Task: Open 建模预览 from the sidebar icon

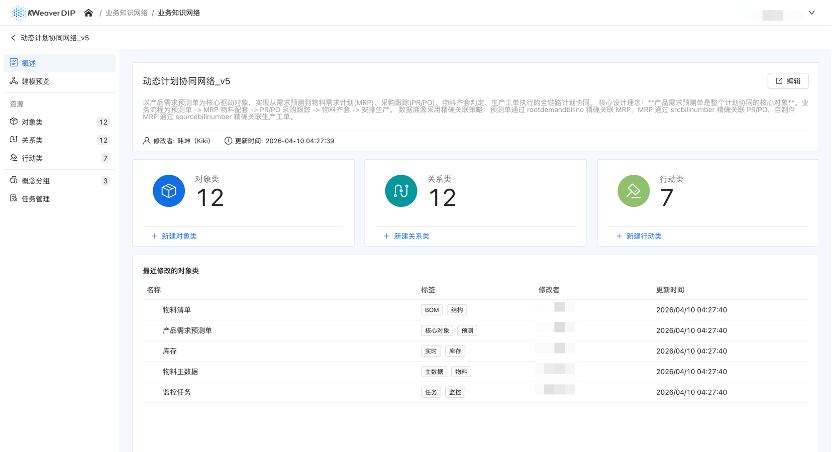Action: point(14,81)
